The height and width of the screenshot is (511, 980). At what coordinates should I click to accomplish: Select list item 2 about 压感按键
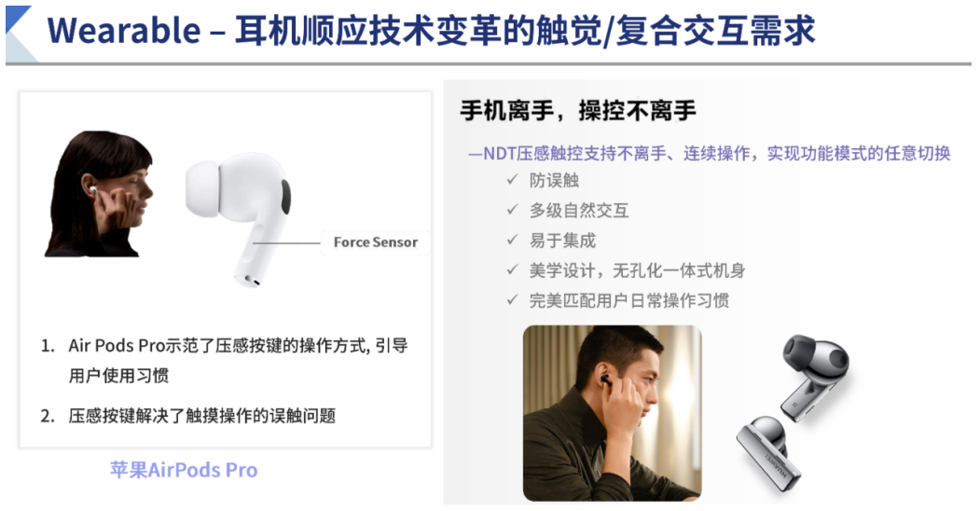coord(188,416)
